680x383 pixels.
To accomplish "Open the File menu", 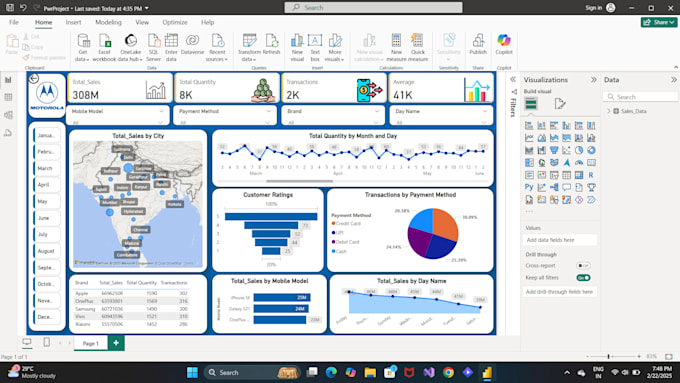I will coord(14,22).
